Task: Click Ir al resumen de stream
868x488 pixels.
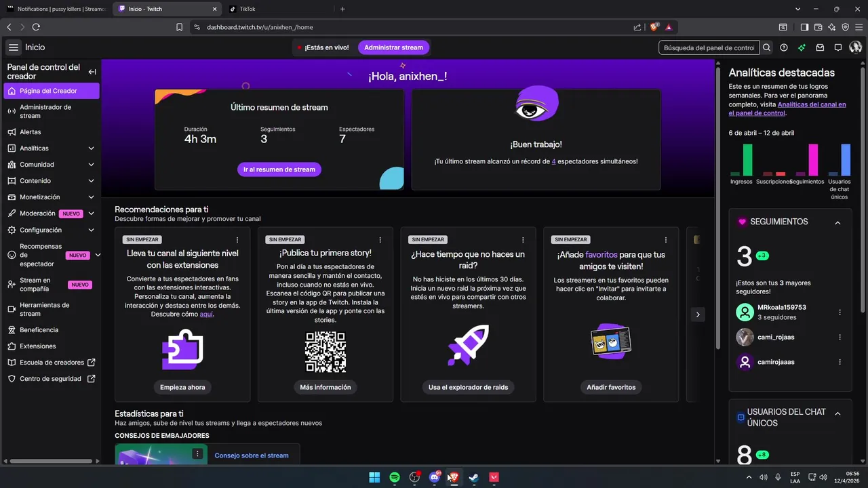Action: pyautogui.click(x=279, y=169)
